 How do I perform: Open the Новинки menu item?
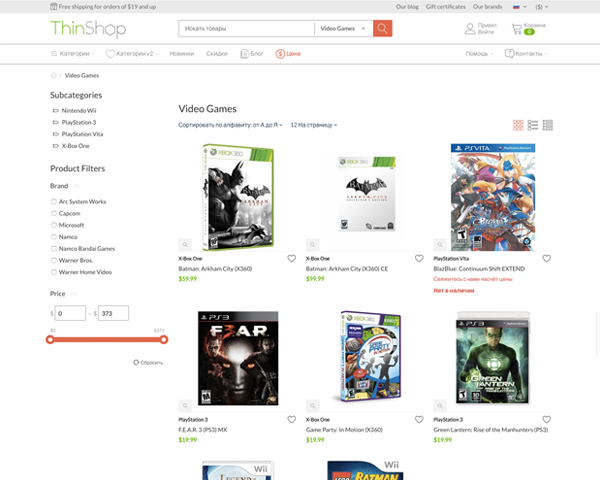(x=182, y=54)
